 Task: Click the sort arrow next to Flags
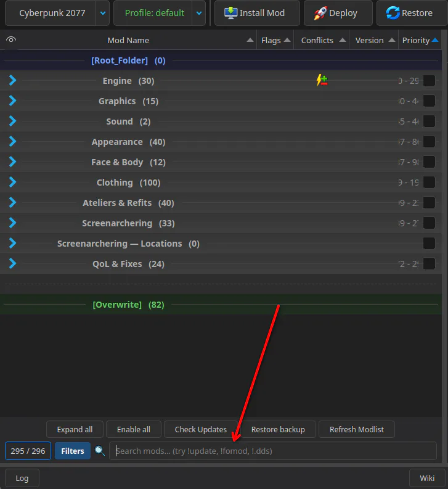pyautogui.click(x=287, y=40)
